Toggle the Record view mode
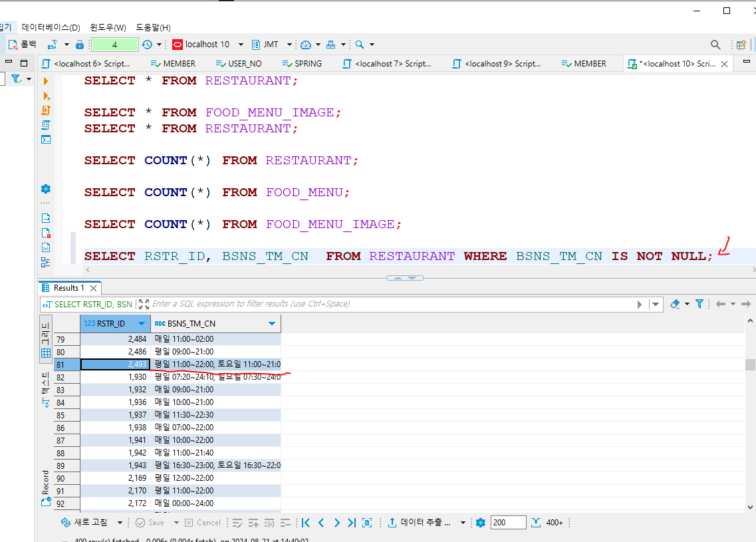Viewport: 756px width, 542px height. point(46,488)
